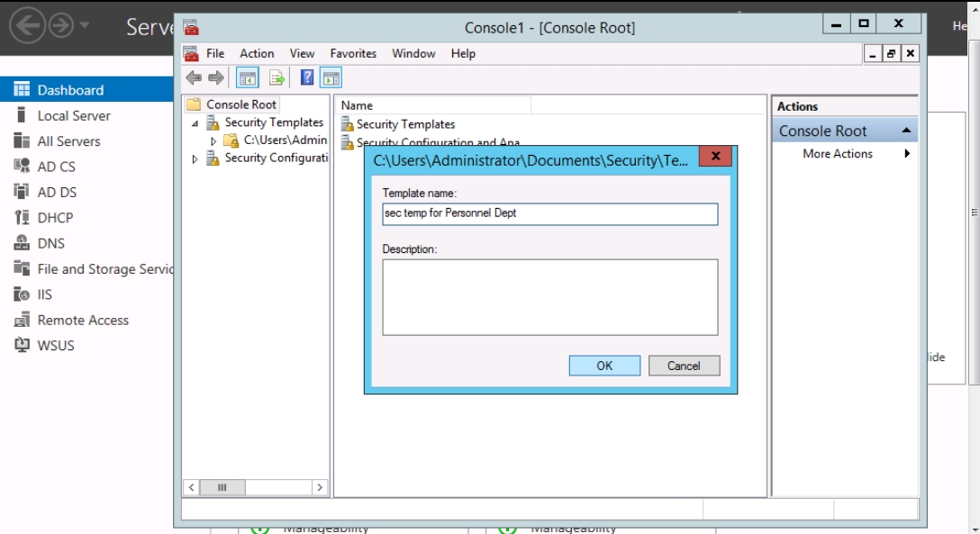The image size is (980, 534).
Task: Open the Action menu
Action: [x=257, y=54]
